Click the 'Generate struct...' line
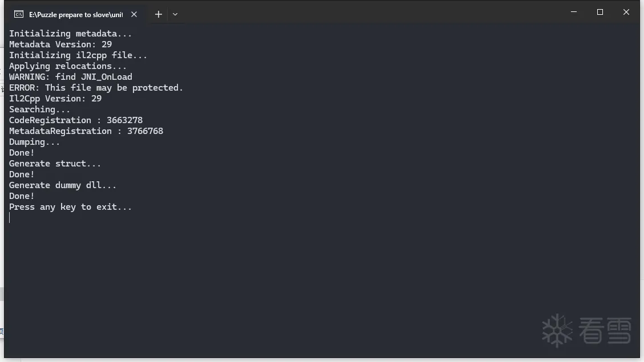The height and width of the screenshot is (362, 644). click(x=55, y=164)
